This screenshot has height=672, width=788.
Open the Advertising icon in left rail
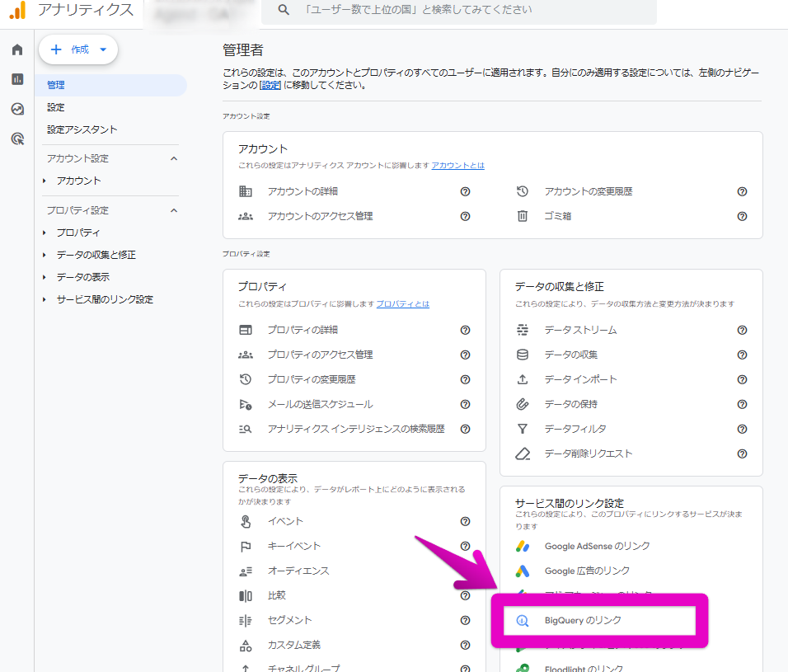coord(17,139)
